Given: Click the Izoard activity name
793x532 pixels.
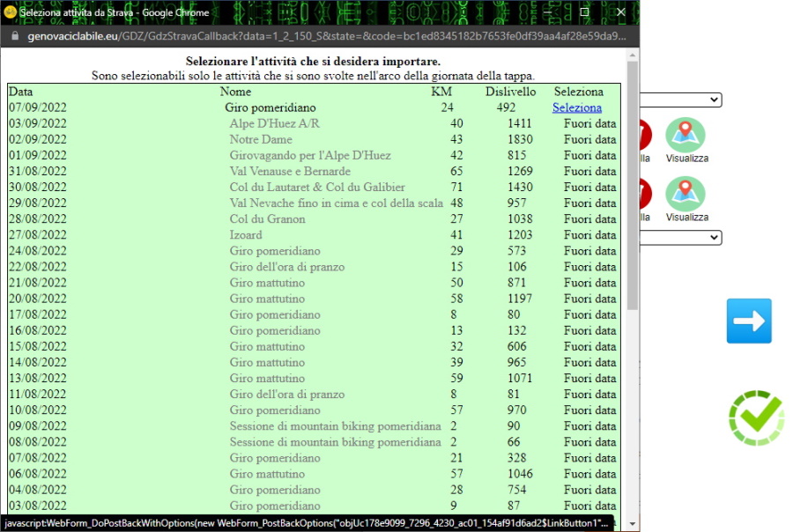Looking at the screenshot, I should pyautogui.click(x=246, y=234).
